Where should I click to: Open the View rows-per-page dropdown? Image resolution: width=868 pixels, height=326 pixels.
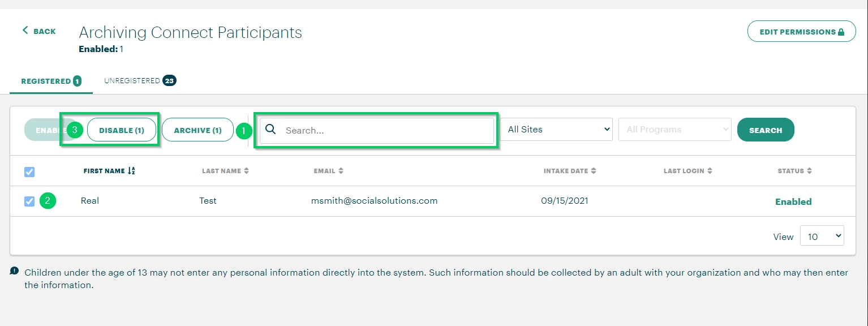(822, 236)
